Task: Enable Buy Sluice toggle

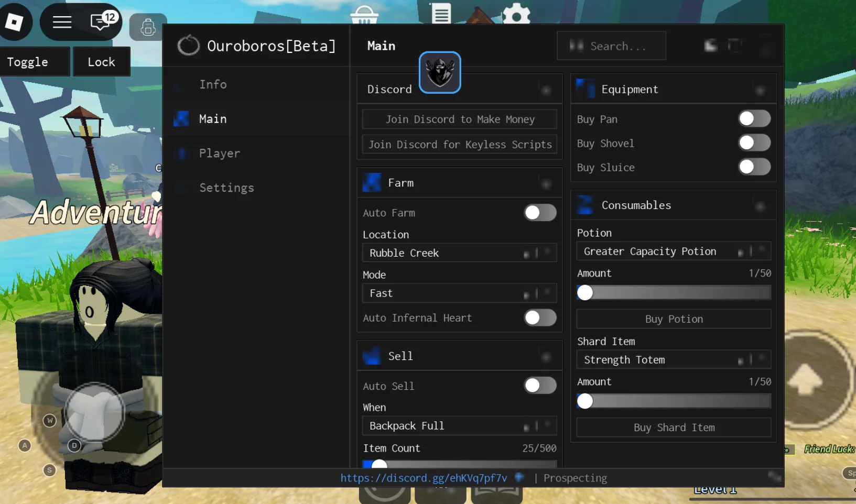Action: point(754,167)
